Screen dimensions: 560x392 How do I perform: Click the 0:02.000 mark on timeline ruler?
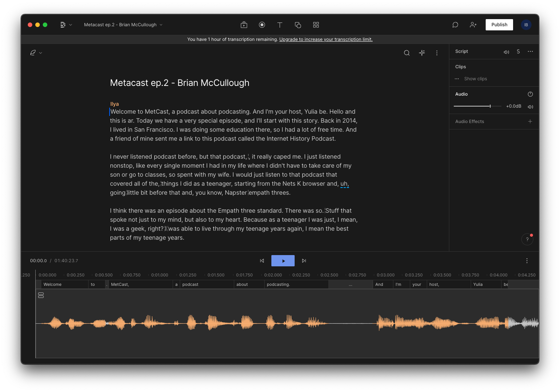[x=273, y=275]
